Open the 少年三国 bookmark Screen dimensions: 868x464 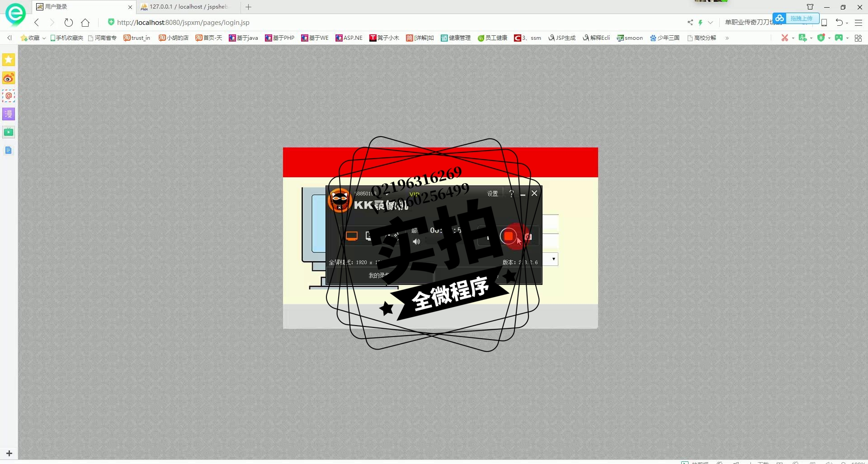665,38
